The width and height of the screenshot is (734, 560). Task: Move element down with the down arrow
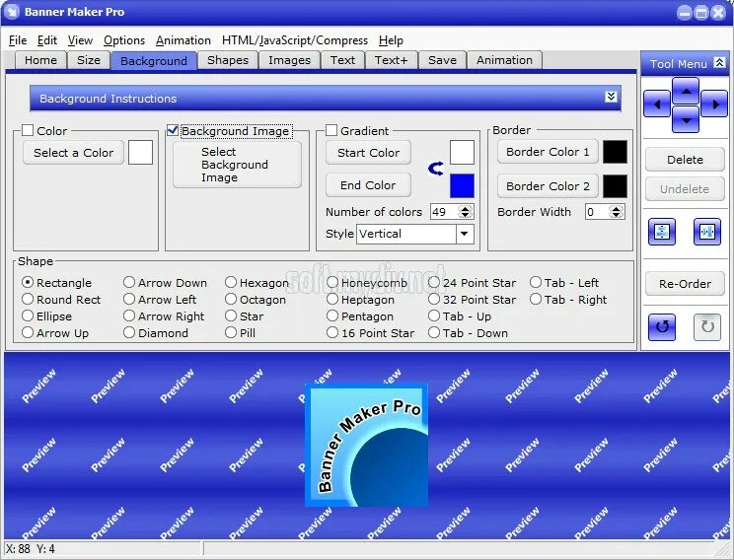tap(686, 119)
